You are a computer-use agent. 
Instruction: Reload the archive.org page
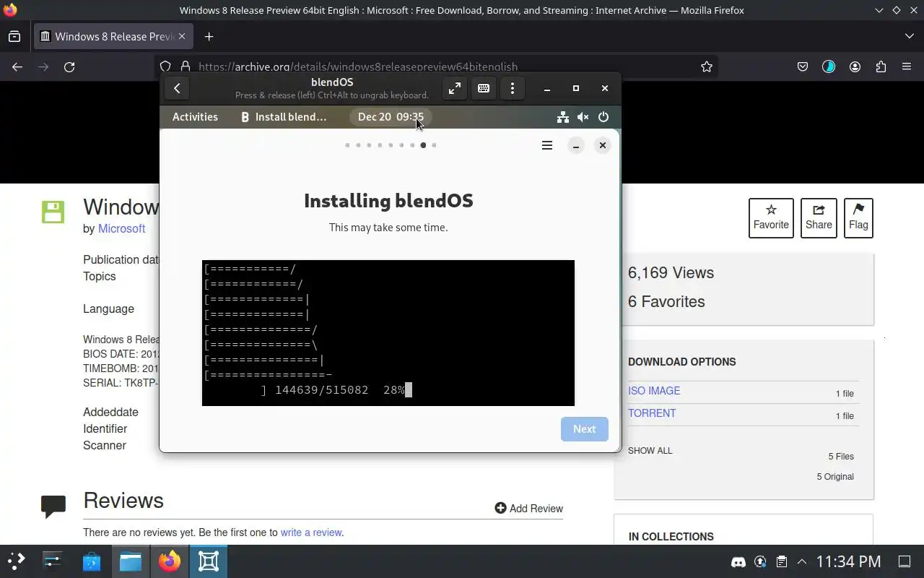coord(69,66)
